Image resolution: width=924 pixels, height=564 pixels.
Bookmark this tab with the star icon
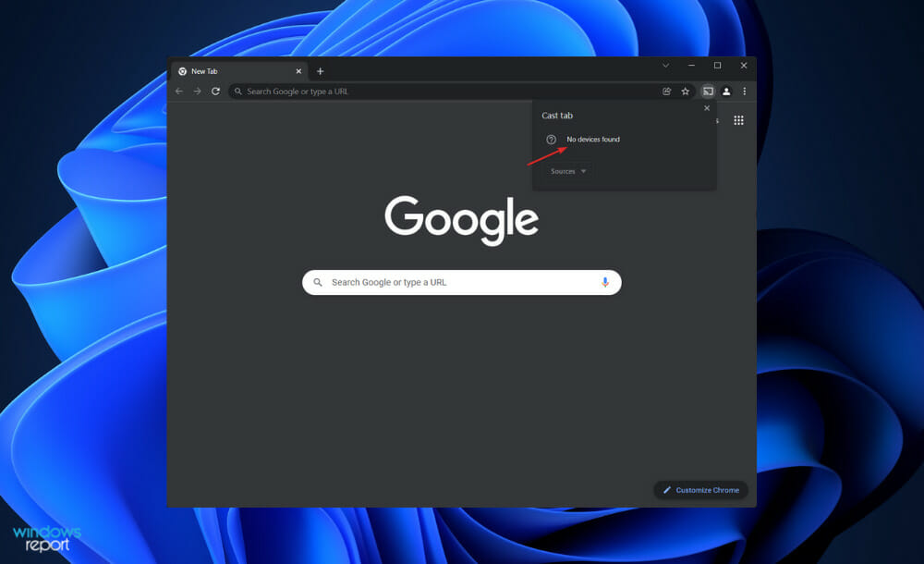pyautogui.click(x=686, y=92)
